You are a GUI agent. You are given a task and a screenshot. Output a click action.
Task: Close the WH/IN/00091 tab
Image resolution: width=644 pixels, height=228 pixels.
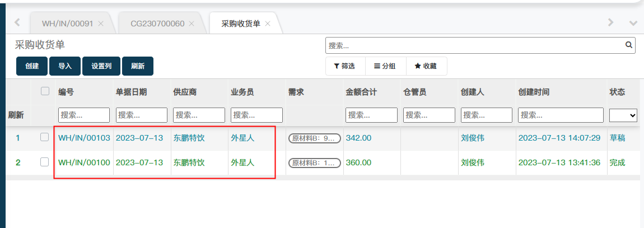[101, 24]
